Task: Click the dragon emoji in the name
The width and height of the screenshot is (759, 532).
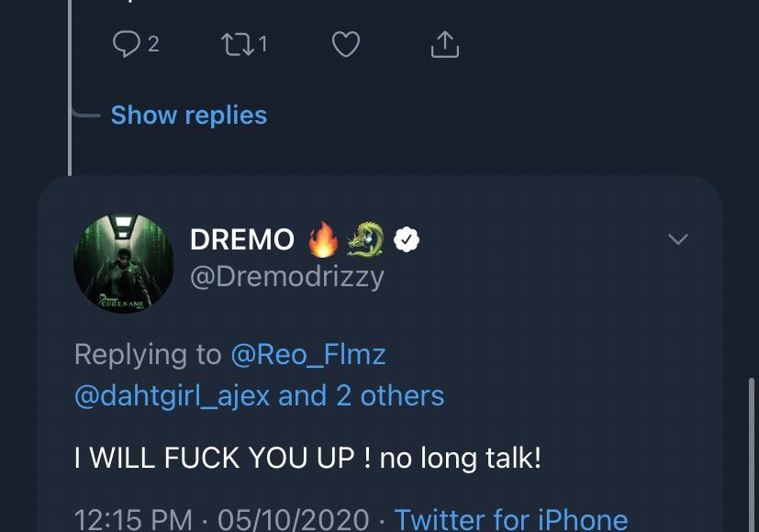Action: coord(365,240)
